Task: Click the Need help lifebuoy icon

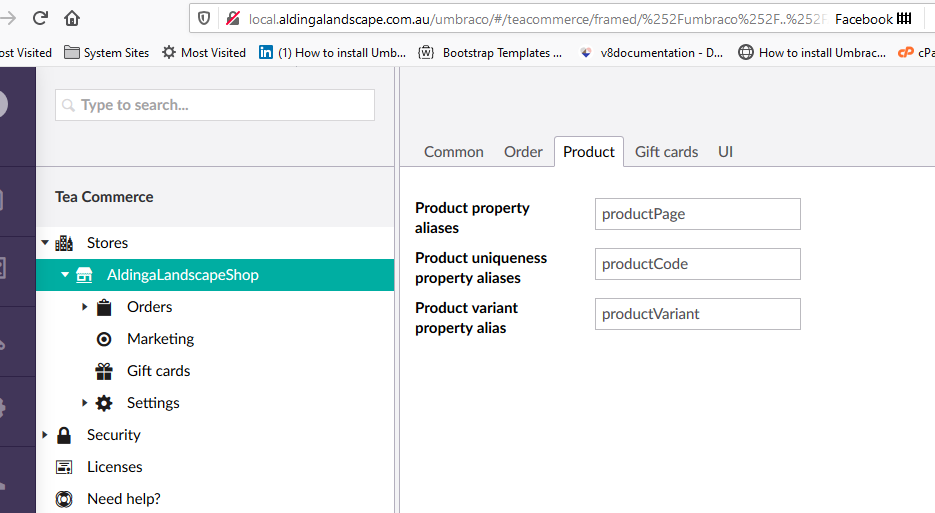Action: pos(64,499)
